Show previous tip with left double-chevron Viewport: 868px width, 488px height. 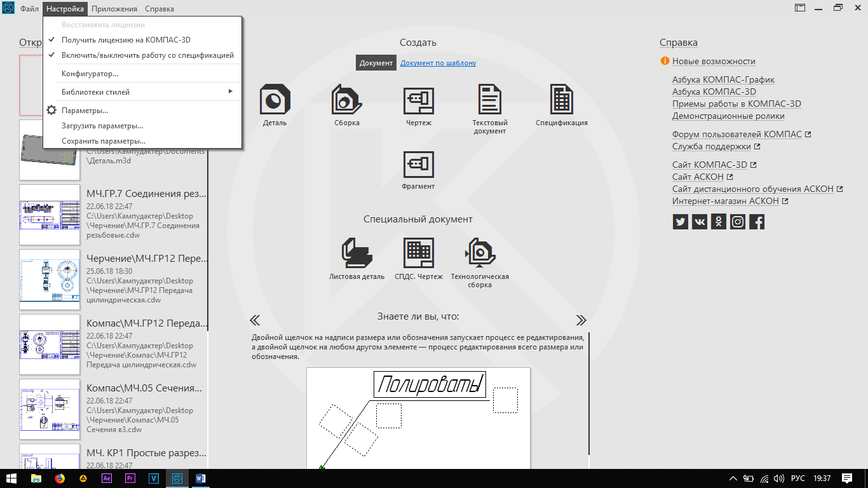[x=255, y=320]
